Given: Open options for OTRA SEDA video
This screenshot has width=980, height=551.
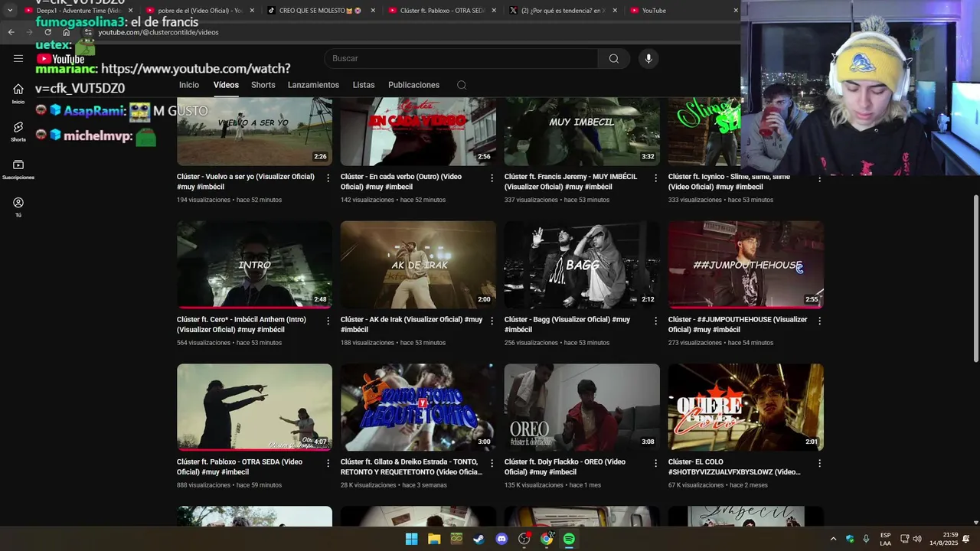Looking at the screenshot, I should (328, 463).
